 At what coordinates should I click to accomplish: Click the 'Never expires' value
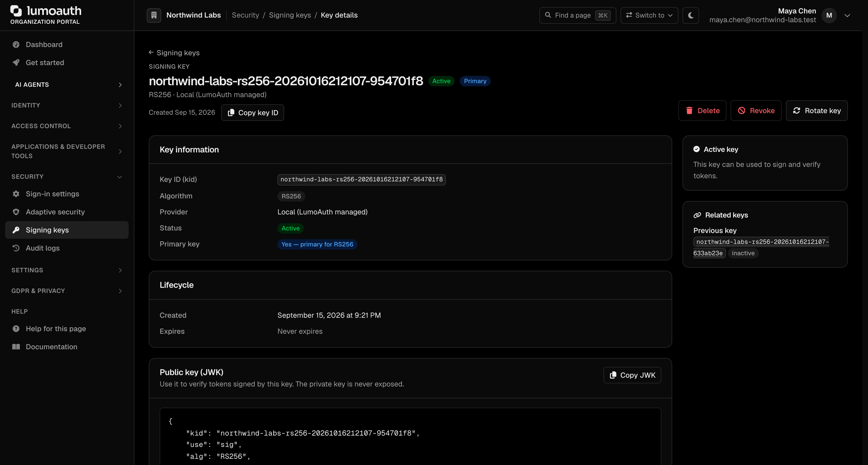pos(300,331)
